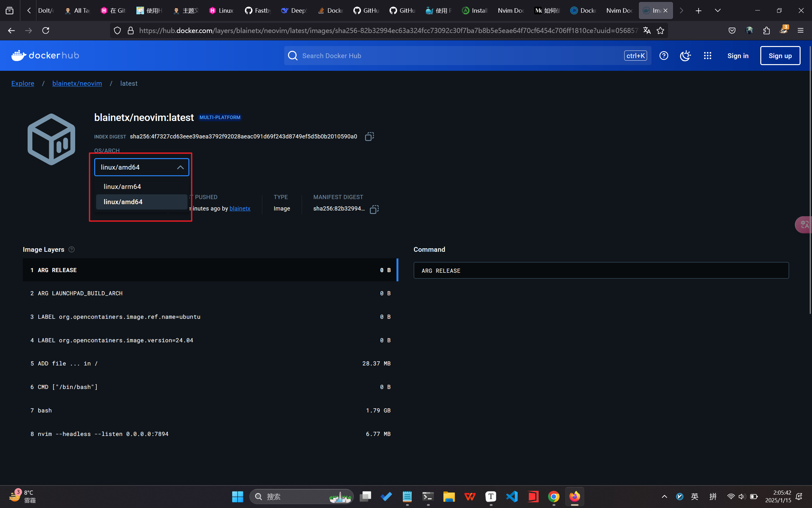Click the Sign up button
Viewport: 812px width, 508px height.
pyautogui.click(x=780, y=56)
